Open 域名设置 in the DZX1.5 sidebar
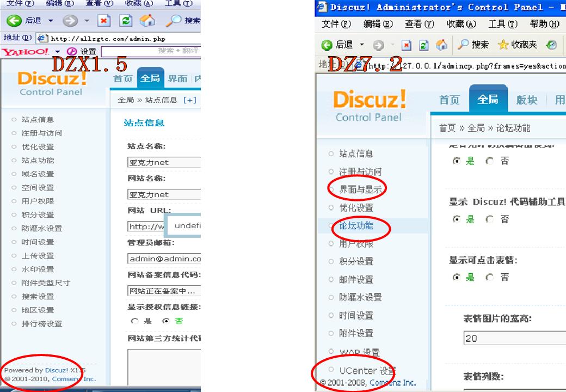Viewport: 566px width, 392px height. (38, 174)
